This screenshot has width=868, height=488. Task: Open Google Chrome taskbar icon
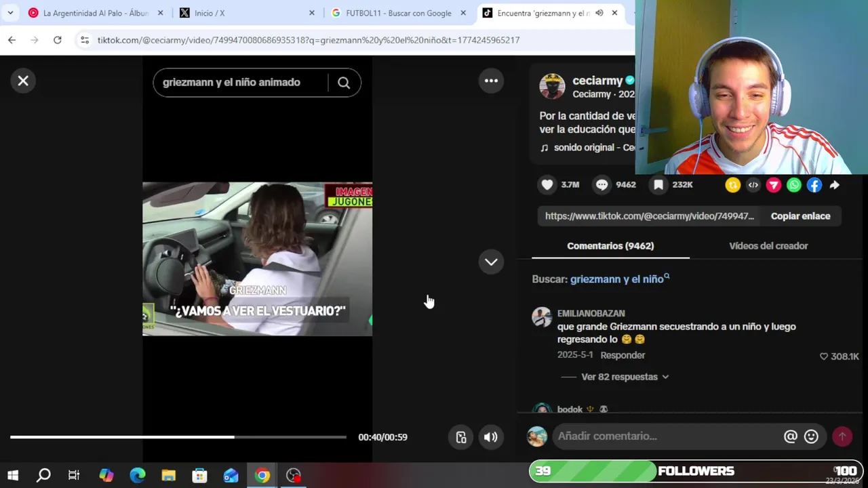pyautogui.click(x=262, y=475)
